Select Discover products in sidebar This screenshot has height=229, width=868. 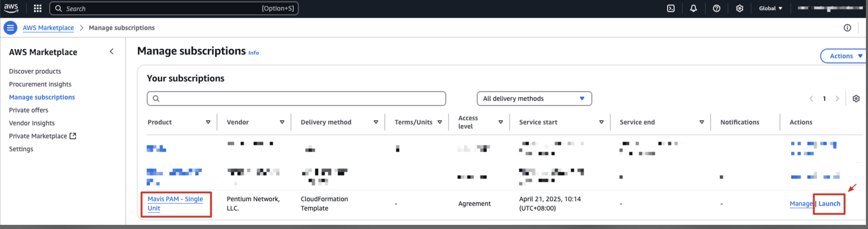(x=35, y=71)
